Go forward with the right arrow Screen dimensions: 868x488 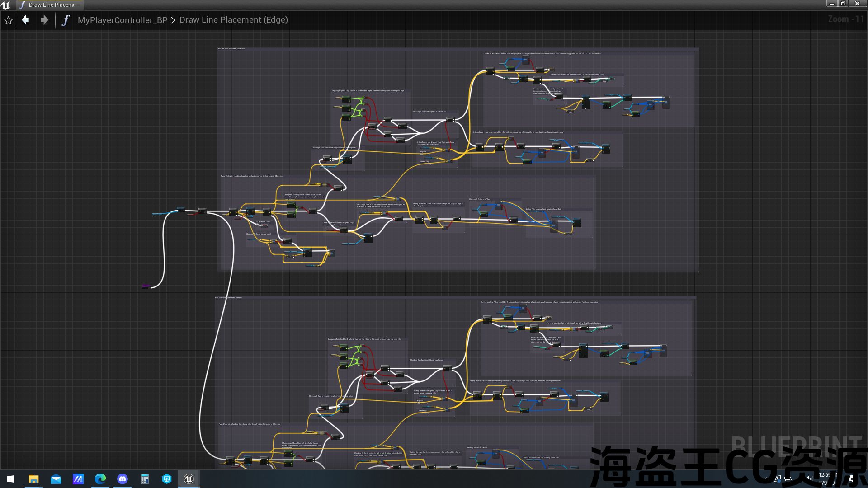click(x=44, y=20)
